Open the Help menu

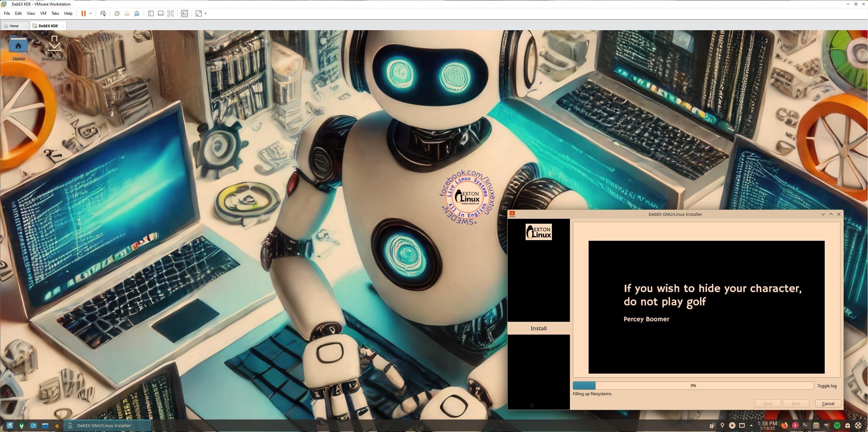click(68, 13)
